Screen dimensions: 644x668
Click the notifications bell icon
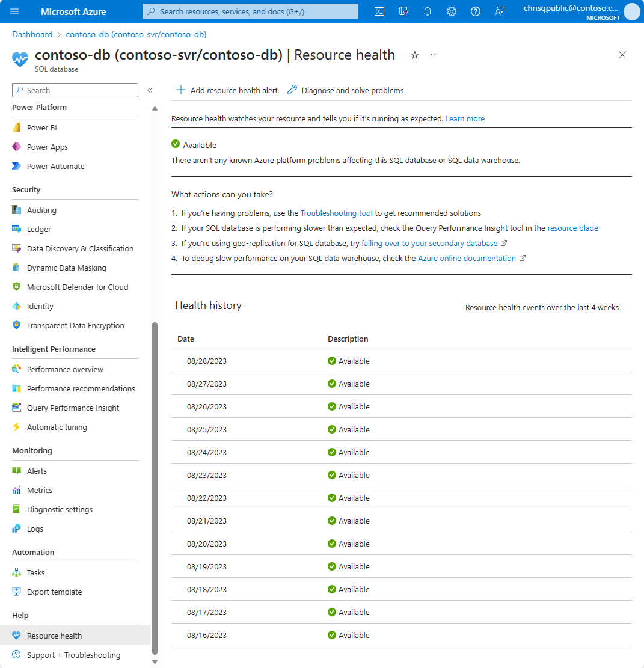(x=428, y=11)
